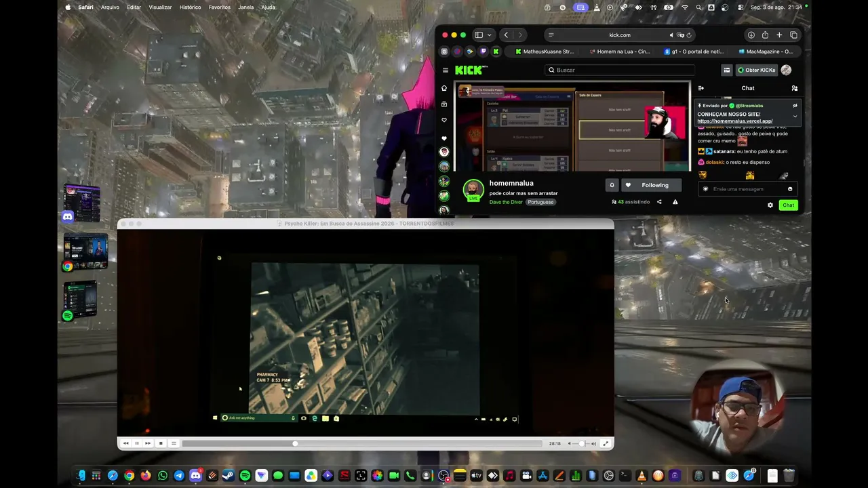Toggle Safari sidebar panel
The height and width of the screenshot is (488, 868).
(479, 35)
